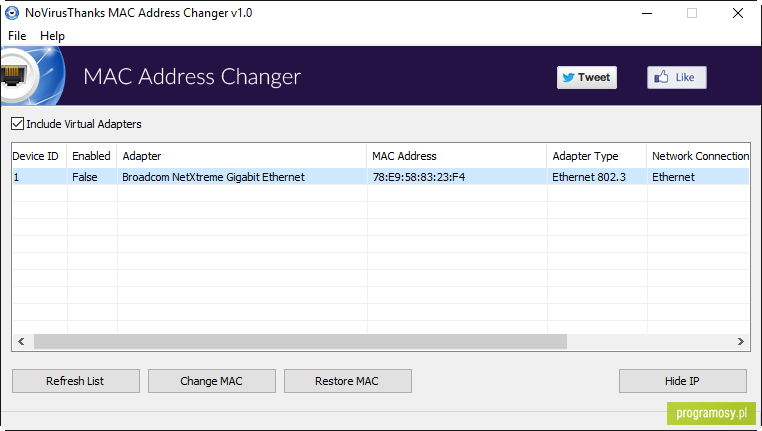Sort by Device ID column header

point(39,156)
